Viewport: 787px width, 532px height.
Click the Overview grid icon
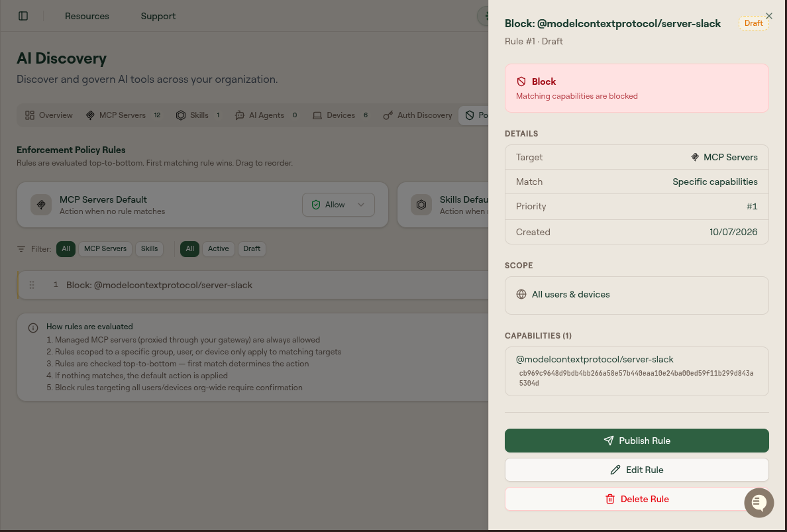click(x=30, y=115)
